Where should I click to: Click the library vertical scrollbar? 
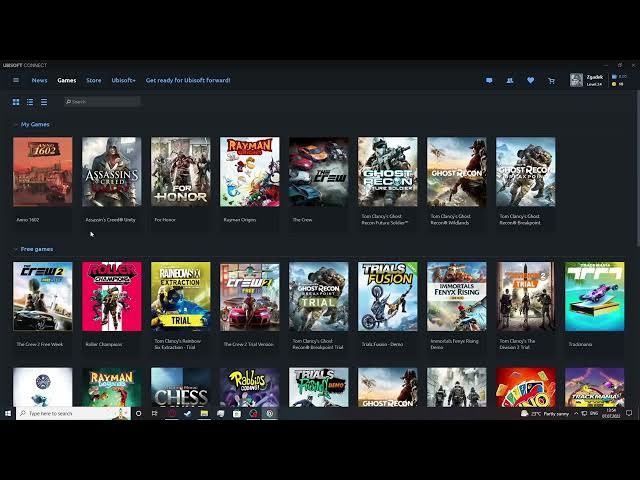tap(638, 169)
